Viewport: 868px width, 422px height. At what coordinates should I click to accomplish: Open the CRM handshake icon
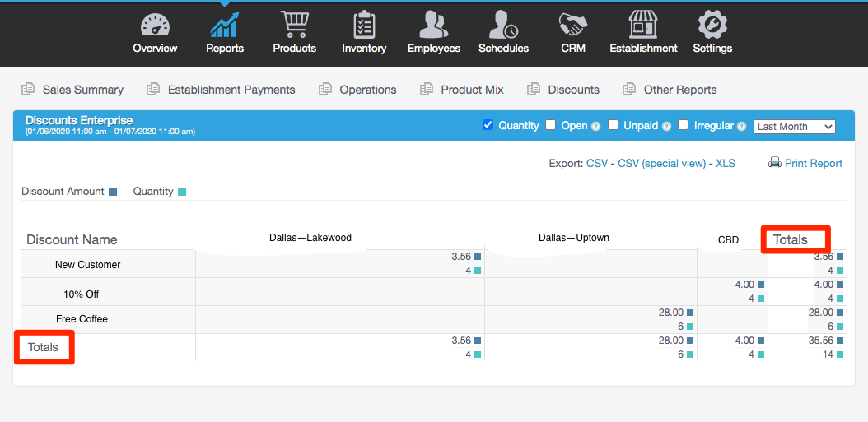[x=573, y=25]
